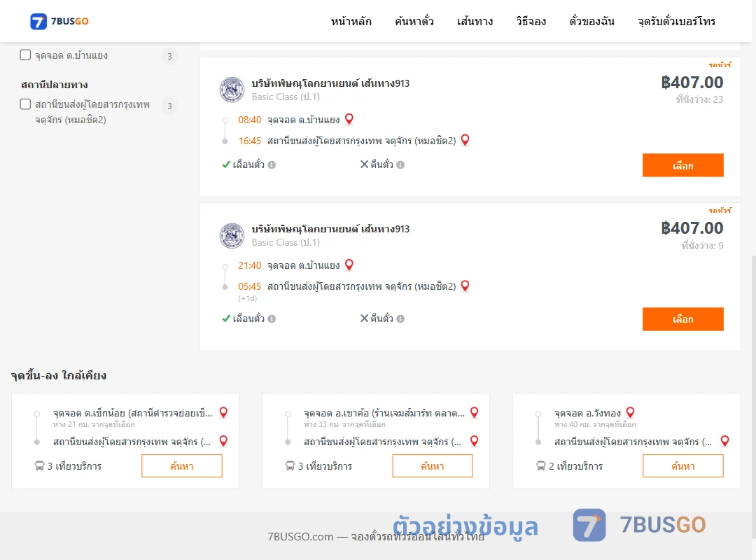
Task: Click the 16:45 arrival time
Action: [250, 141]
